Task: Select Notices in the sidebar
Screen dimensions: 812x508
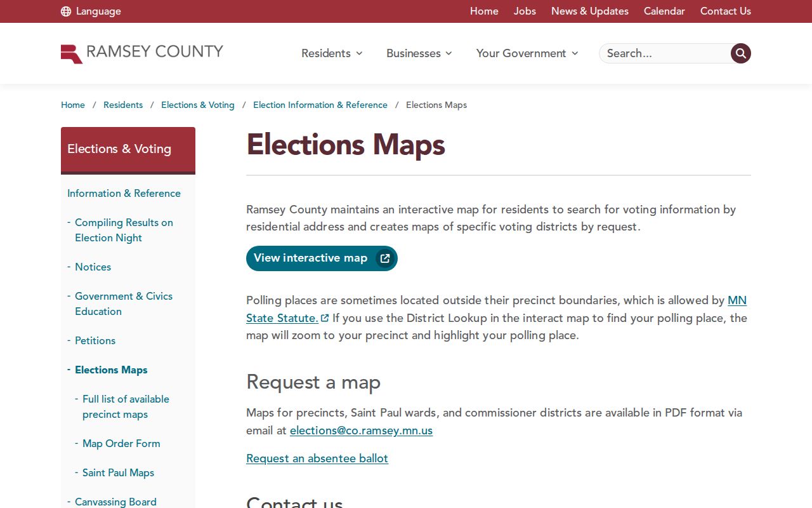Action: (93, 267)
